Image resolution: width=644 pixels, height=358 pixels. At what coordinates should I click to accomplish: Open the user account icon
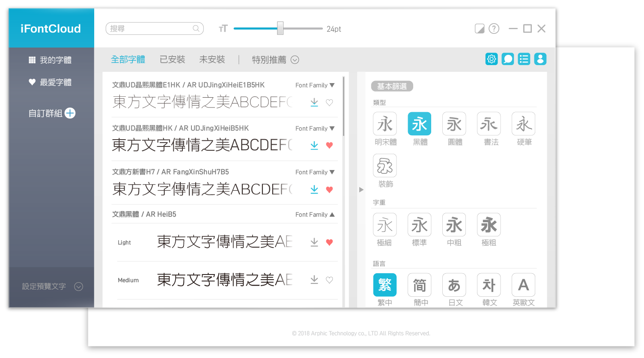point(540,59)
